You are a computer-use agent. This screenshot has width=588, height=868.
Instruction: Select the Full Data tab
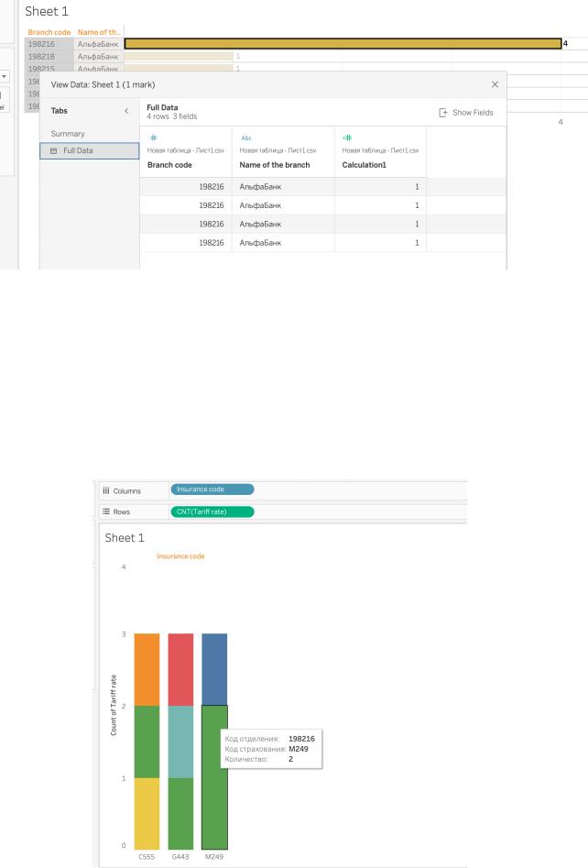(89, 150)
